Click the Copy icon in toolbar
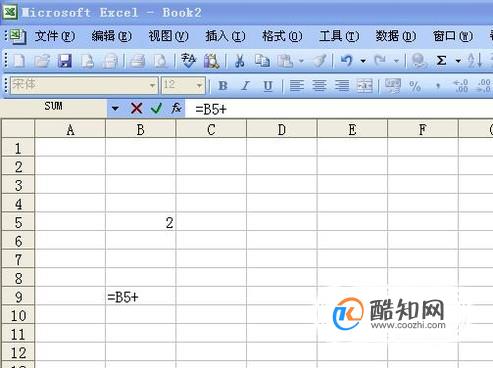The width and height of the screenshot is (493, 368). [262, 61]
